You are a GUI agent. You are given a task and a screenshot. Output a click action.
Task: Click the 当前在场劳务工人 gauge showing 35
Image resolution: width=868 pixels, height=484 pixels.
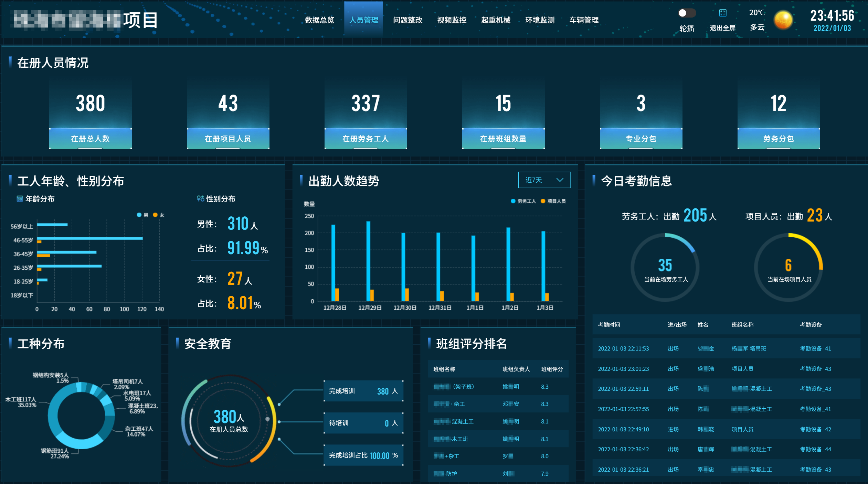point(665,268)
